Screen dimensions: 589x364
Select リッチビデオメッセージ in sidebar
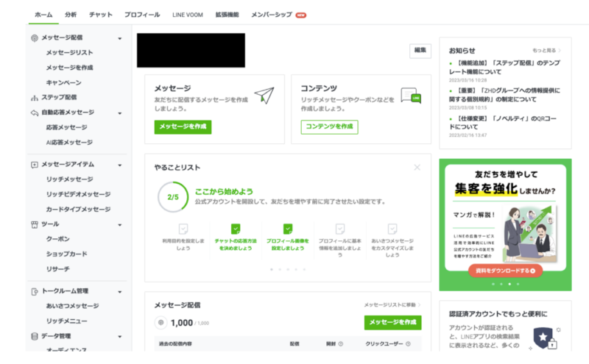click(78, 194)
